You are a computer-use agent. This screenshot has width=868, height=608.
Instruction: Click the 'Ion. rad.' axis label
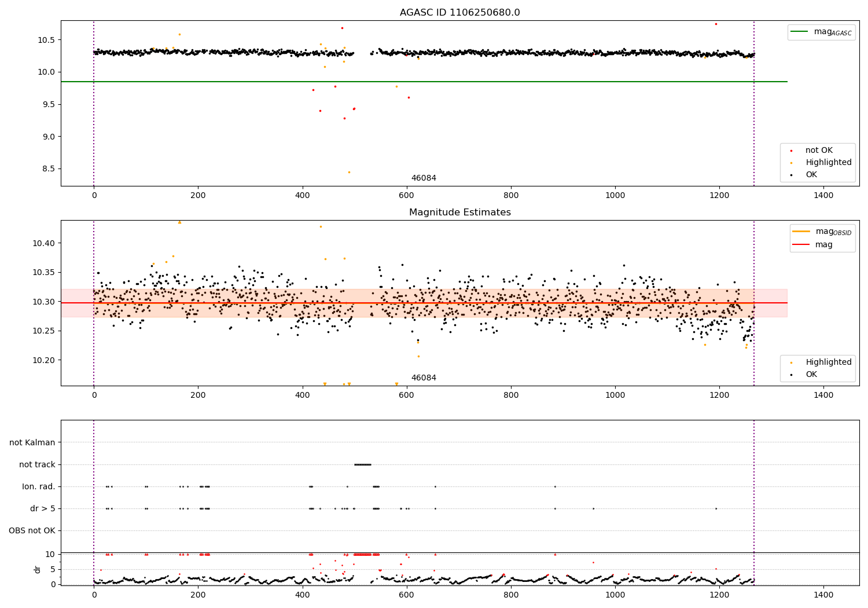39,486
